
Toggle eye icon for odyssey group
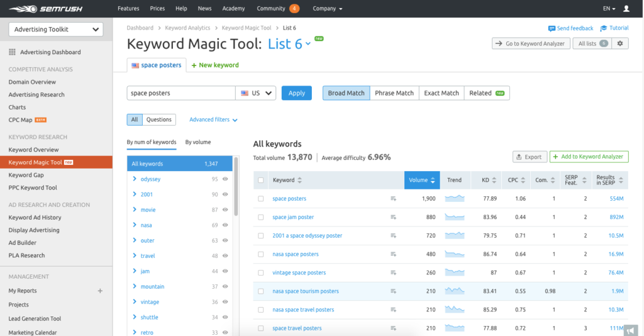225,179
